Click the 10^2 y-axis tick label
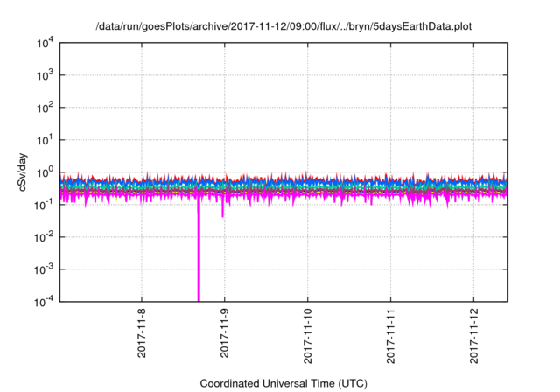This screenshot has height=392, width=560. pyautogui.click(x=45, y=108)
